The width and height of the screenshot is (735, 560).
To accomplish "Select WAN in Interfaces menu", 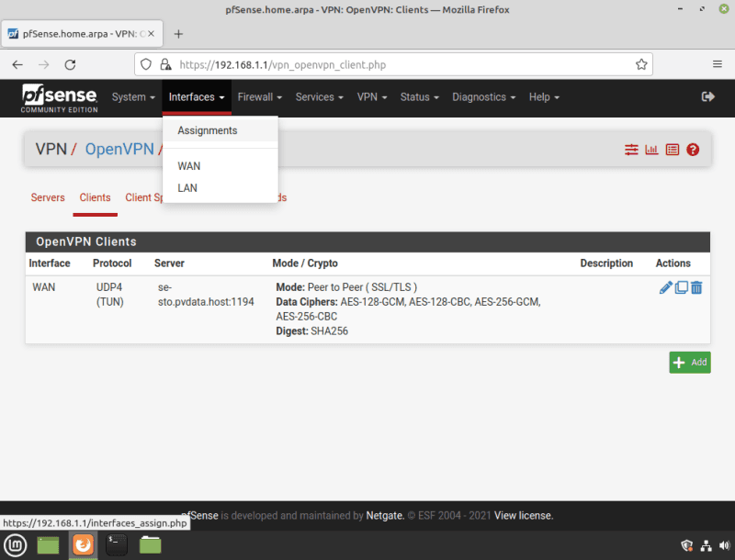I will tap(189, 166).
